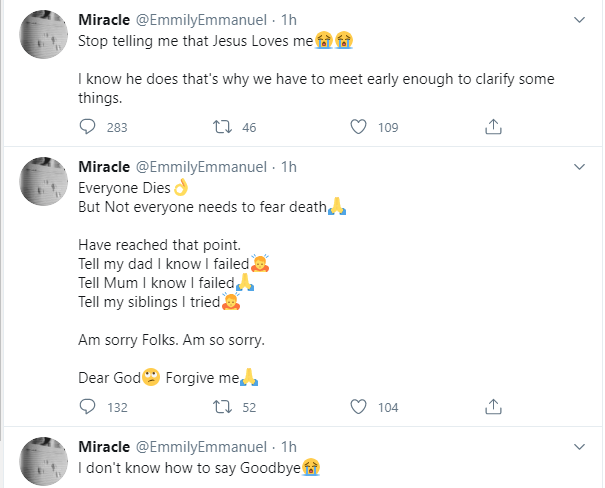Retweet the "Jesus Loves me" tweet
The image size is (605, 488).
click(x=223, y=127)
